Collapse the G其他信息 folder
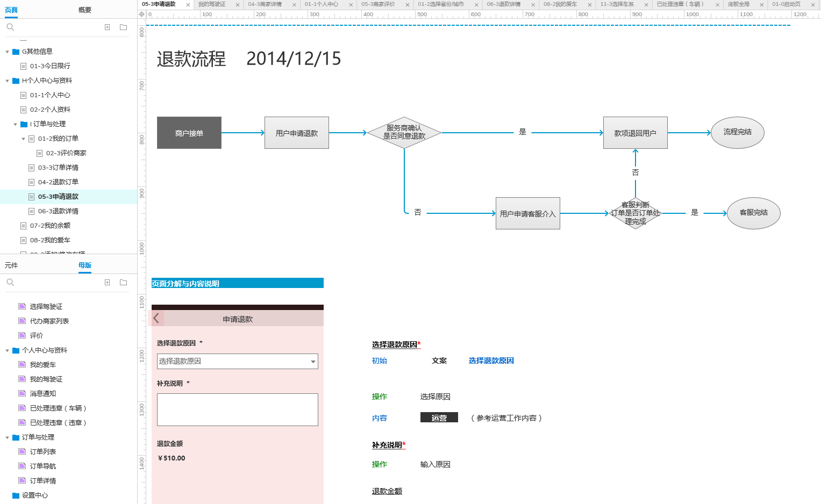The height and width of the screenshot is (504, 821). 7,52
